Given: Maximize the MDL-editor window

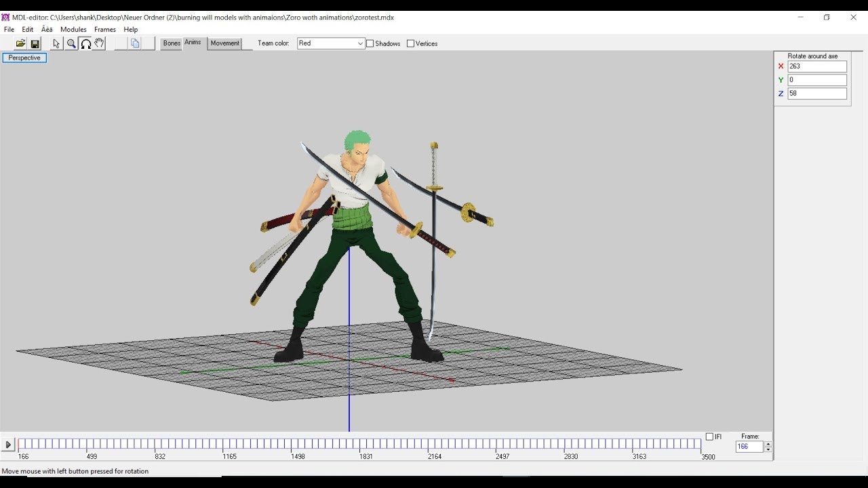Looking at the screenshot, I should [827, 17].
